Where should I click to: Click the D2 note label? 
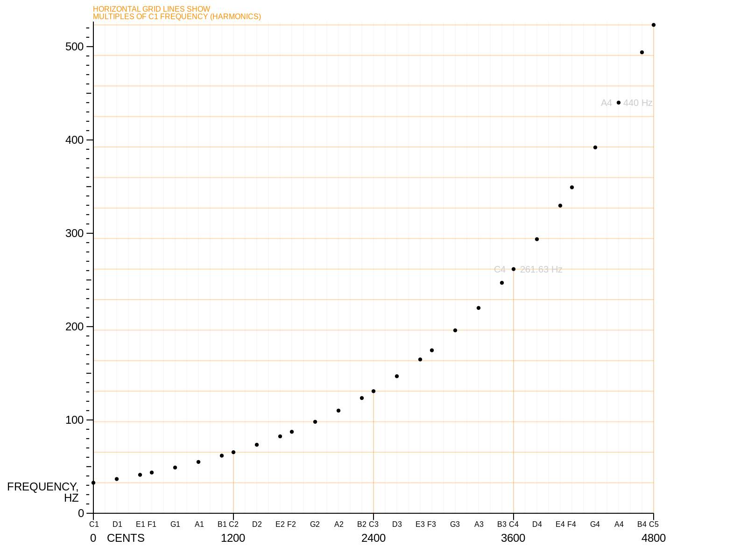pos(257,524)
